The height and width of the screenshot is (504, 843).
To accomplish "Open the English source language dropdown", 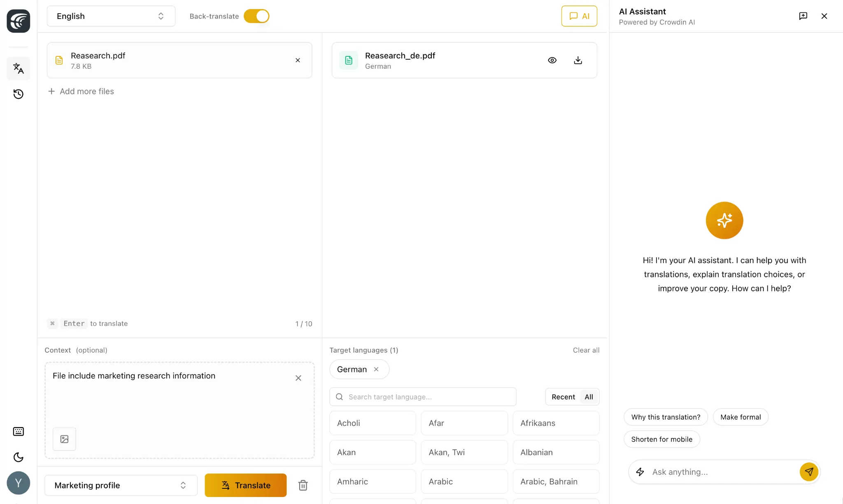I will (111, 16).
